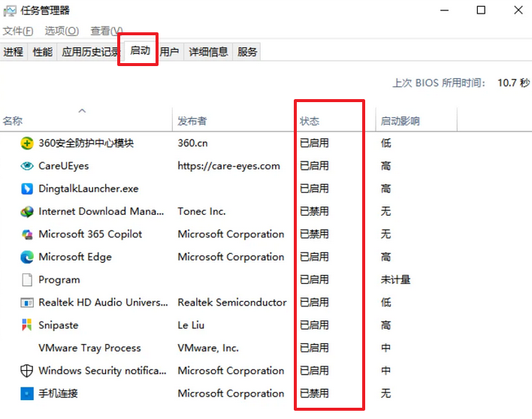Click the DingtalkLauncher.exe icon
This screenshot has width=532, height=419.
tap(27, 188)
